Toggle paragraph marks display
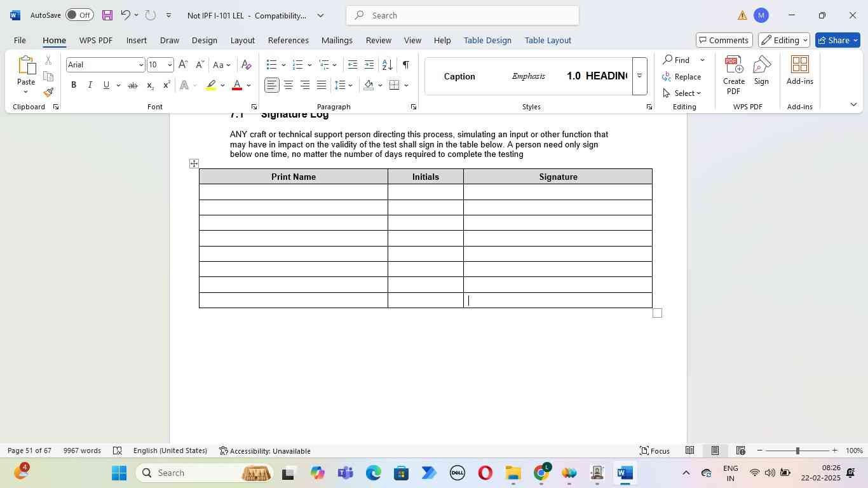Screen dimensions: 868x488 [x=405, y=65]
